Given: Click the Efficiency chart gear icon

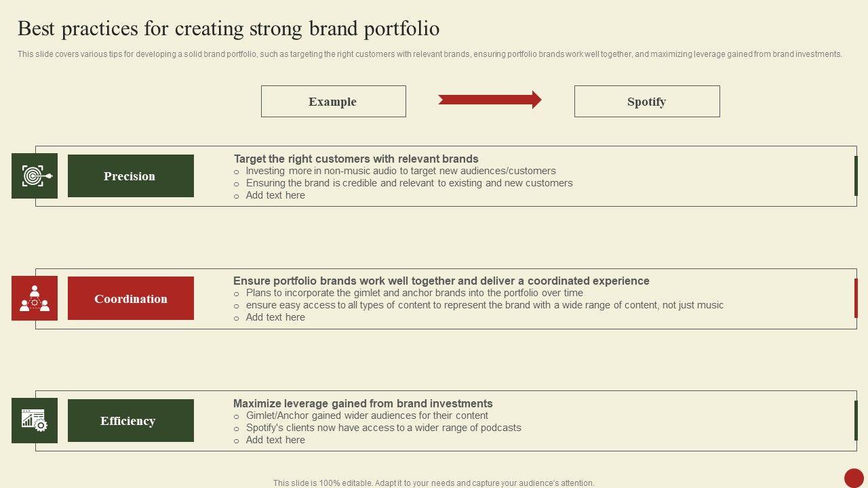Looking at the screenshot, I should tap(35, 421).
